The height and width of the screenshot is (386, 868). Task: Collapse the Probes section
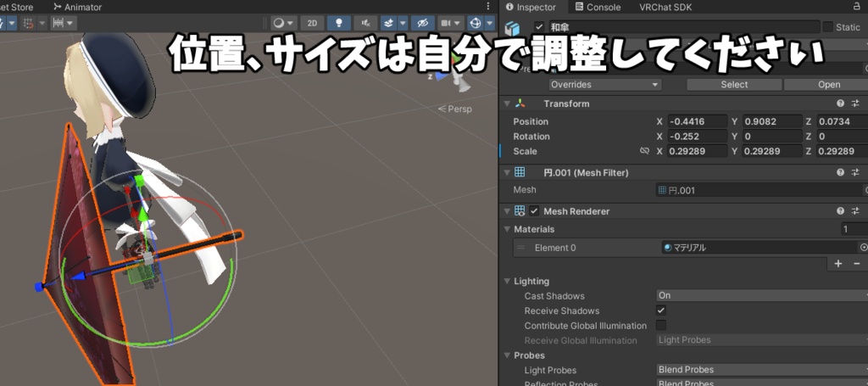pyautogui.click(x=507, y=355)
